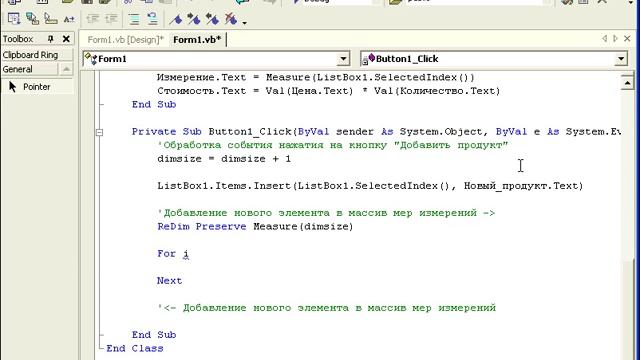This screenshot has width=640, height=360.
Task: Click Display Parameter Info icon
Action: point(32,19)
